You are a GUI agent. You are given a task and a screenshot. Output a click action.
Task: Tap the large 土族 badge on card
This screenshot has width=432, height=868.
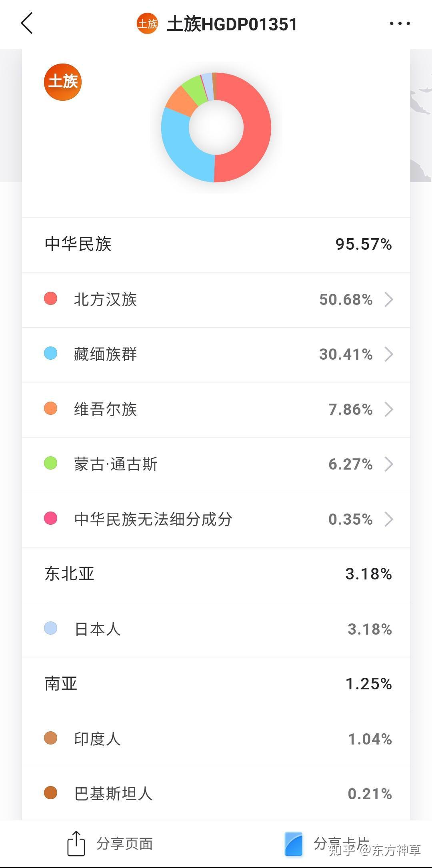[x=63, y=82]
